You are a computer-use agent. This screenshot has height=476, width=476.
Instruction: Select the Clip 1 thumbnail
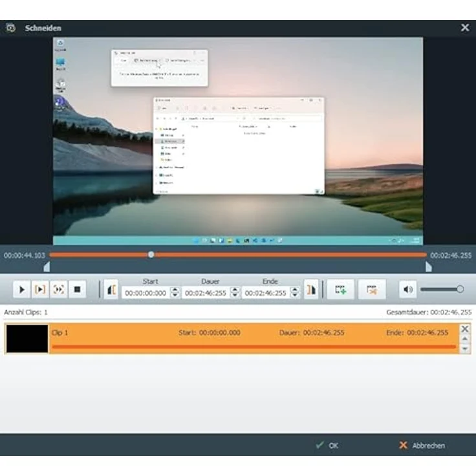coord(27,339)
